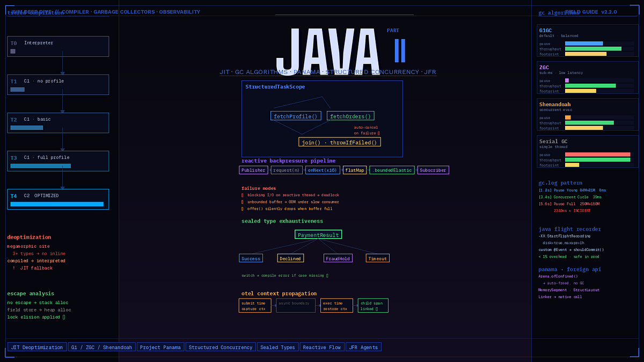The height and width of the screenshot is (362, 644).
Task: Click the T4 full-width blue progress bar
Action: pyautogui.click(x=57, y=204)
